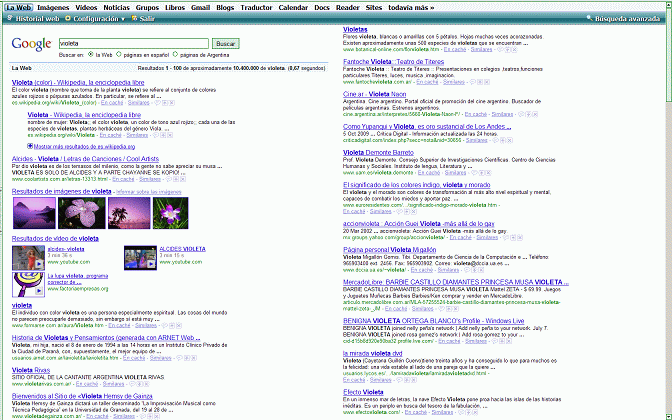Click remove icon for botanical-online Violetas result
The width and height of the screenshot is (672, 420).
pyautogui.click(x=515, y=50)
